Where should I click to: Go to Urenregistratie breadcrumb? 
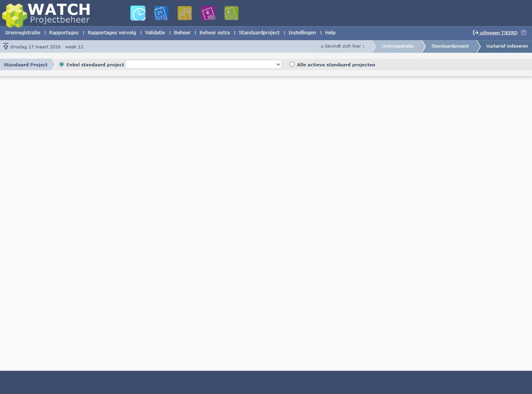397,46
